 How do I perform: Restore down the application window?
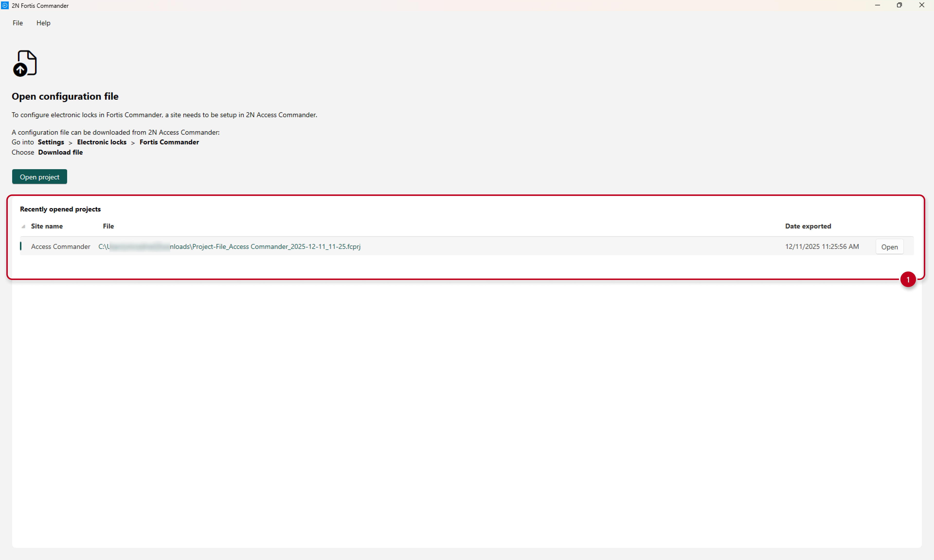point(899,5)
